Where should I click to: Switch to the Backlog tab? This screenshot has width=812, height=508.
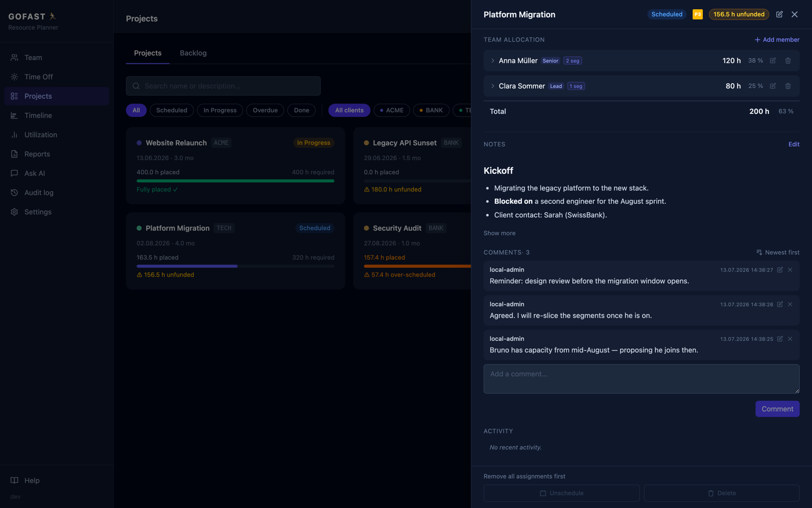tap(193, 53)
